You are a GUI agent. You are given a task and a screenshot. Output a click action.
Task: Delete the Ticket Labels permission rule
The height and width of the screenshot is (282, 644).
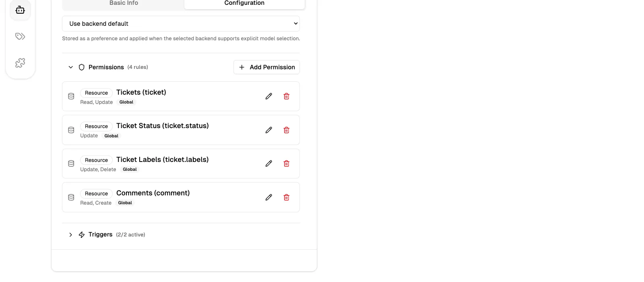(286, 164)
